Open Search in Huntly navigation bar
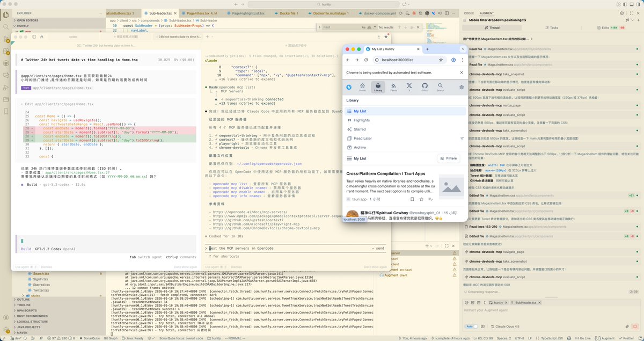 point(440,87)
